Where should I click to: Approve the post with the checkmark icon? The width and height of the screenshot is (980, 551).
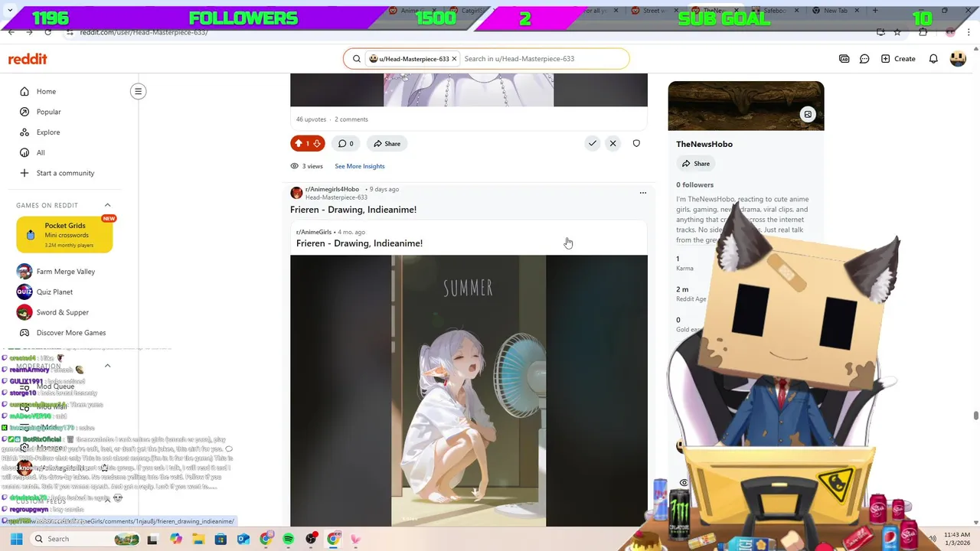tap(592, 143)
